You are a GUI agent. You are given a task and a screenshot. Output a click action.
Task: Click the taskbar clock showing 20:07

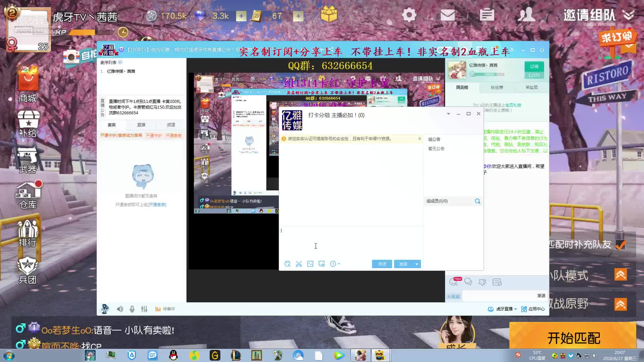pyautogui.click(x=620, y=355)
